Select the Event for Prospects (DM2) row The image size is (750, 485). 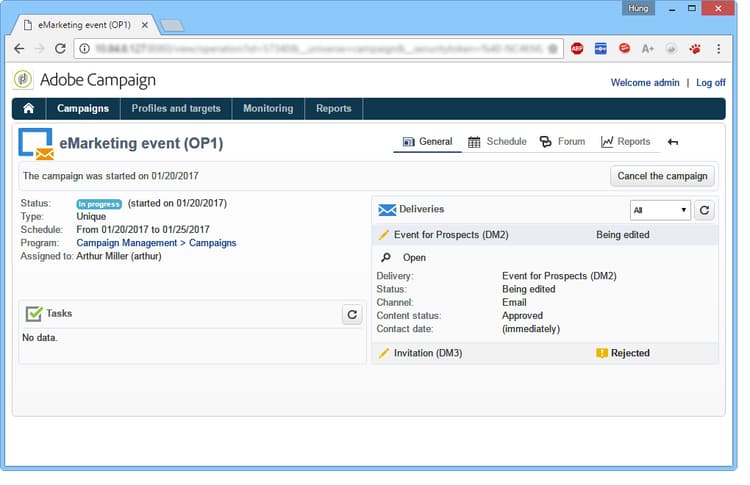[x=545, y=235]
